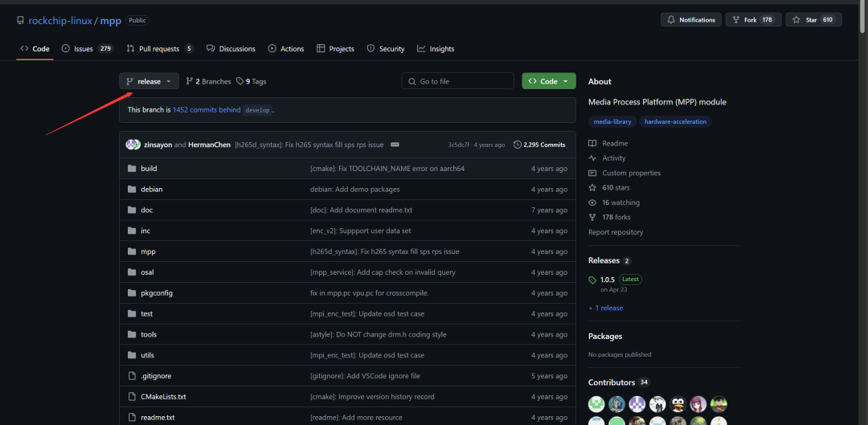Click the utils folder icon
This screenshot has width=868, height=425.
tap(132, 355)
